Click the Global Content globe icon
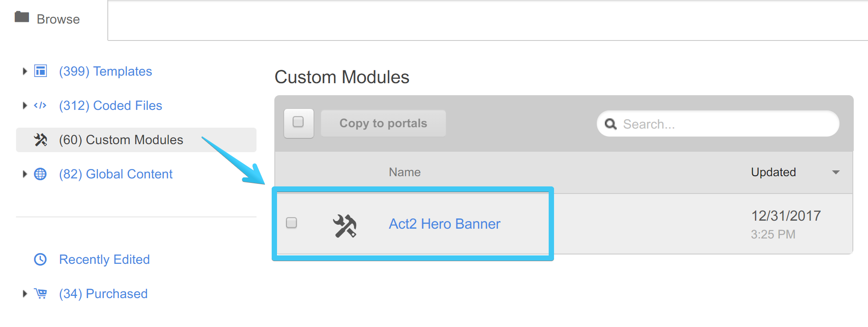This screenshot has height=327, width=868. click(x=41, y=174)
